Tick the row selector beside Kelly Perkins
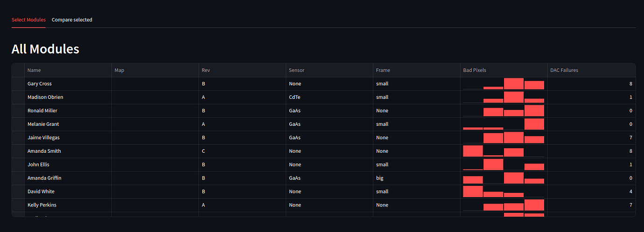 (18, 205)
